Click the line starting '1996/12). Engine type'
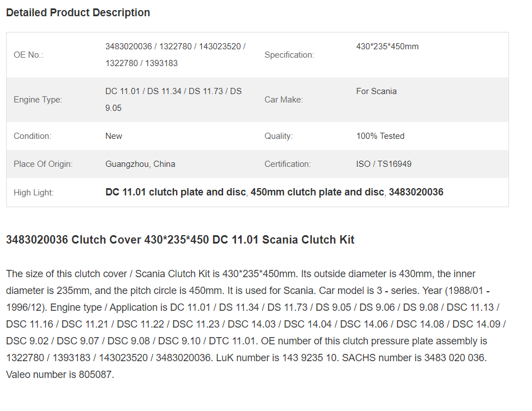 click(252, 307)
